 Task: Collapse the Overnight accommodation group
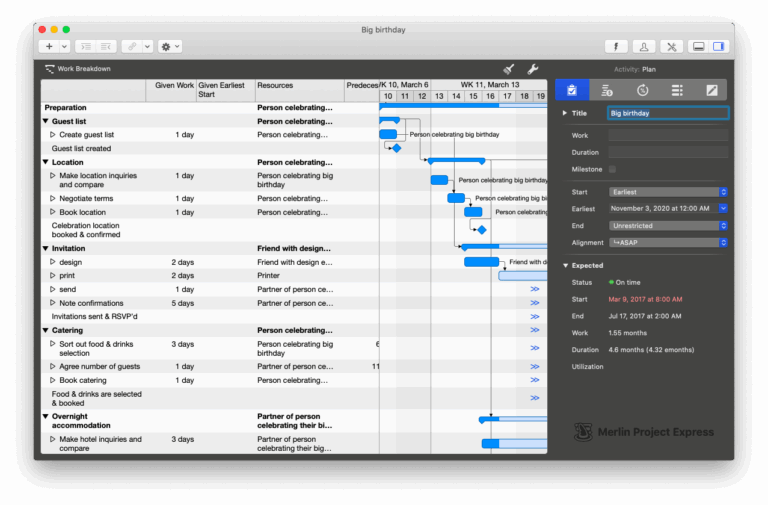pyautogui.click(x=46, y=416)
